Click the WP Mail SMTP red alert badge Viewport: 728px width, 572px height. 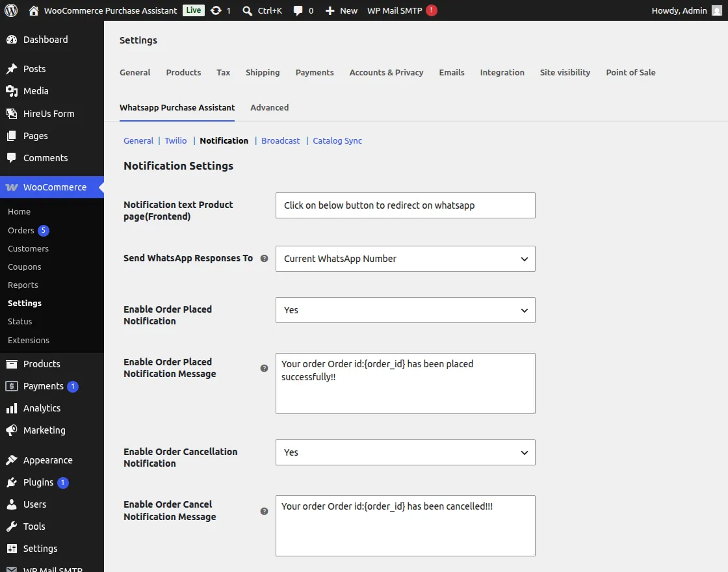click(x=432, y=10)
